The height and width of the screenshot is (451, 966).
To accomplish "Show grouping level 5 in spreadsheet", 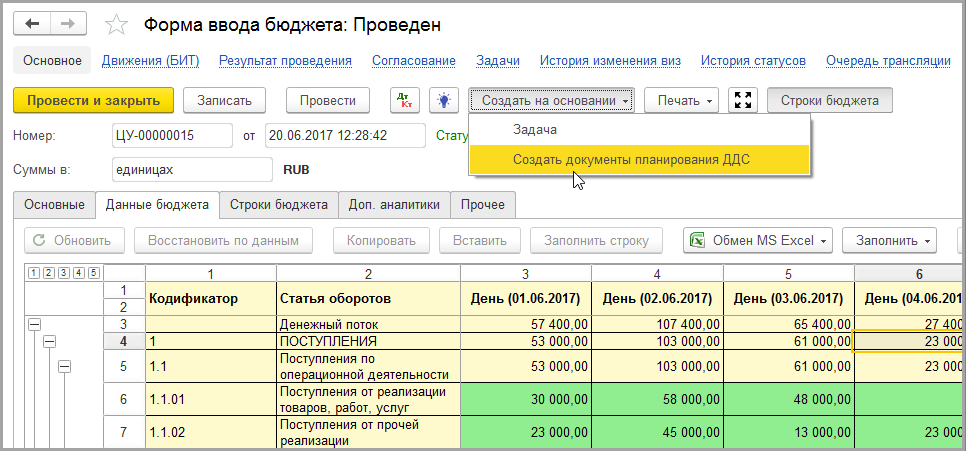I will [93, 273].
